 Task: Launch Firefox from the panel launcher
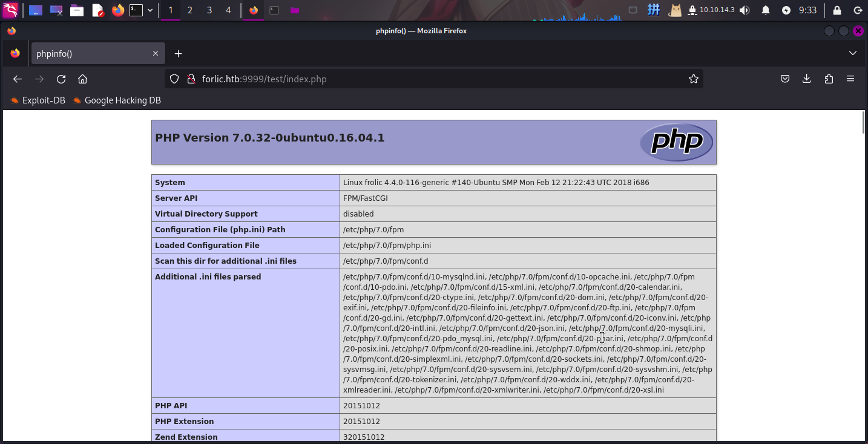118,10
